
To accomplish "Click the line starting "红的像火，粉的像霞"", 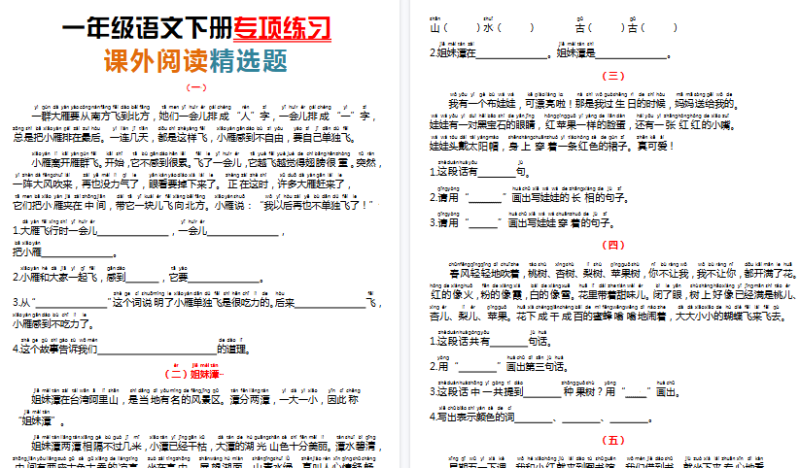I will [x=613, y=295].
